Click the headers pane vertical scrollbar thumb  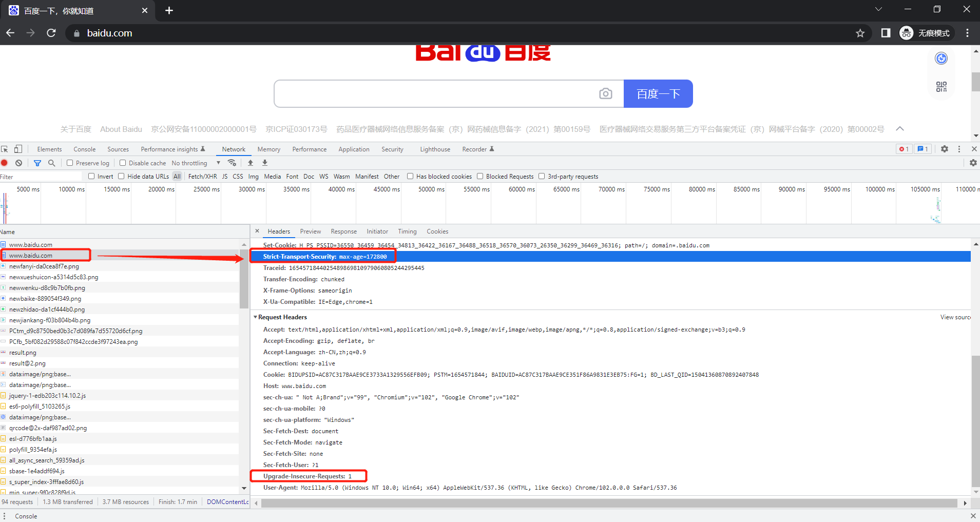tap(975, 421)
